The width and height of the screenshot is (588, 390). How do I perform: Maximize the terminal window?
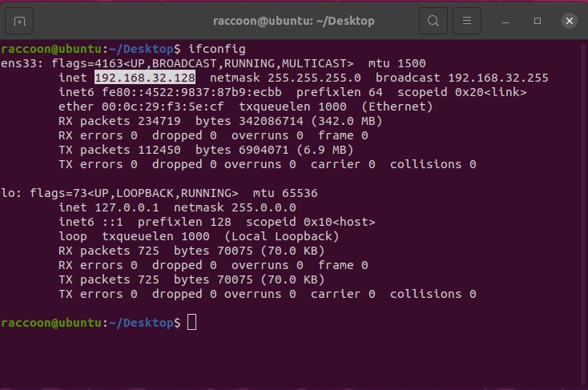click(x=538, y=21)
